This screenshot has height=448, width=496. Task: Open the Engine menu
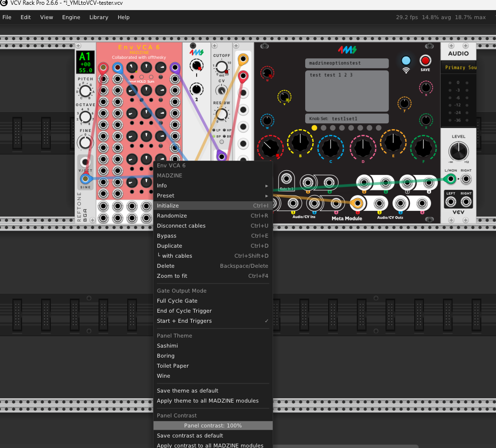pyautogui.click(x=71, y=17)
